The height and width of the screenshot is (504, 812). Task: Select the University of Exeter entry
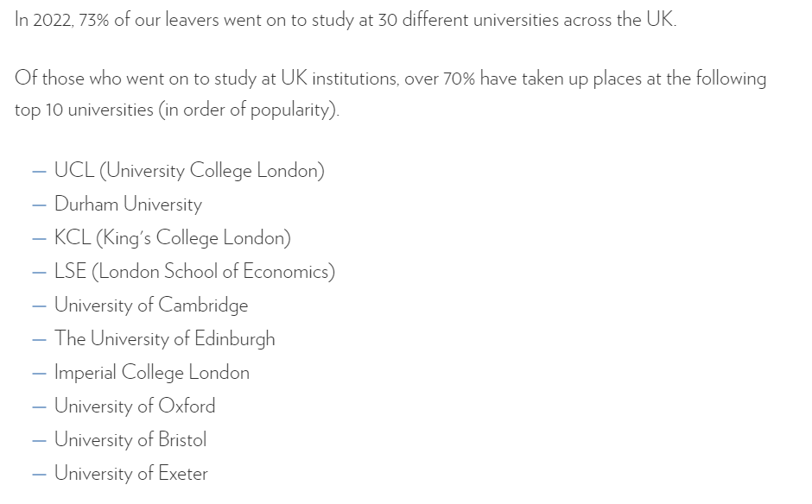click(131, 474)
